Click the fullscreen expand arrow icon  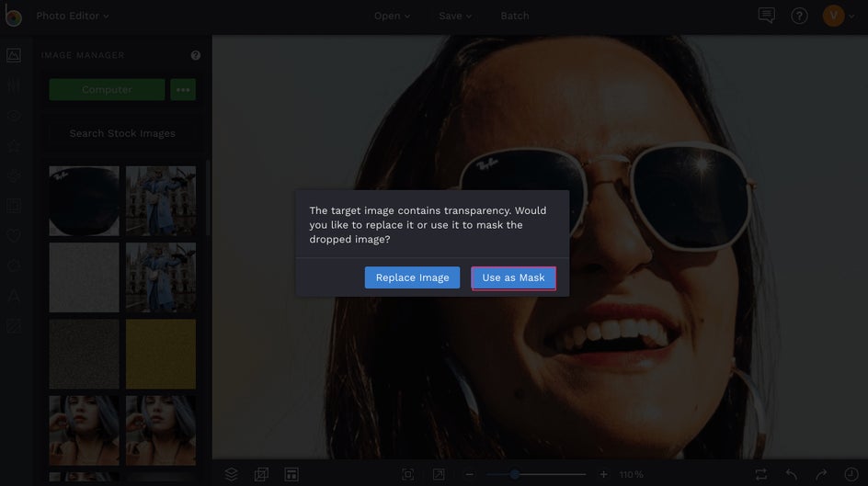[439, 474]
